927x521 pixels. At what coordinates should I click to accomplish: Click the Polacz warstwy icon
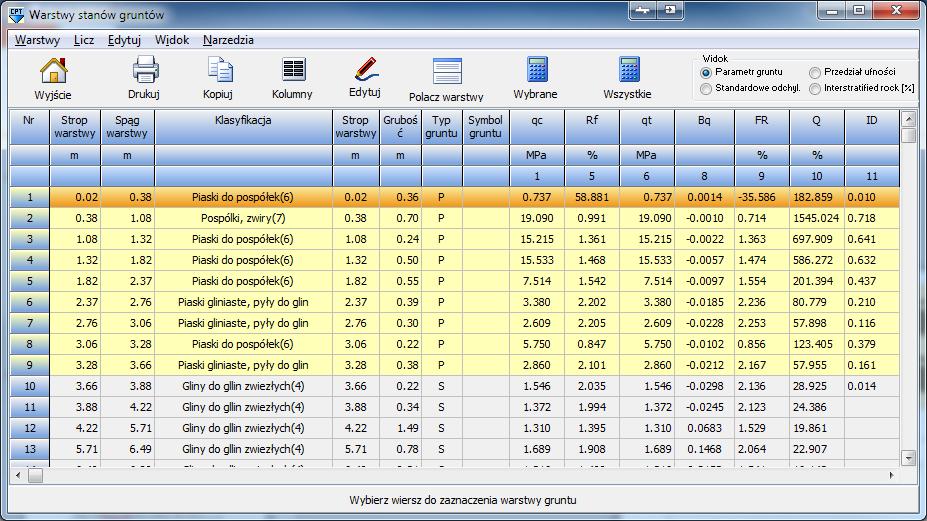(x=447, y=71)
